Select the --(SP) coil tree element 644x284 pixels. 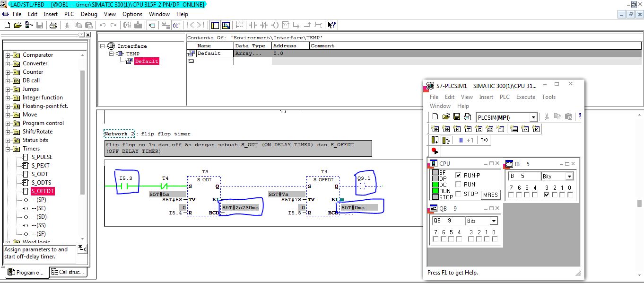pyautogui.click(x=38, y=200)
